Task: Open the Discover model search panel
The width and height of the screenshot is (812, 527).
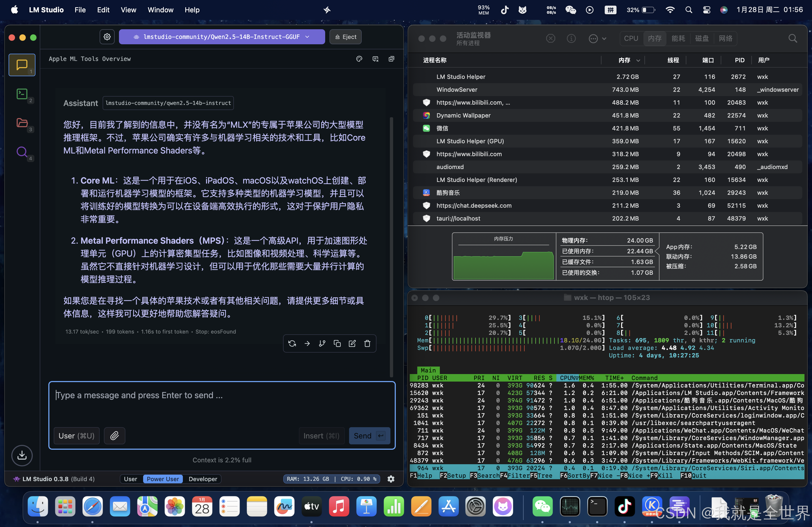Action: pos(22,152)
